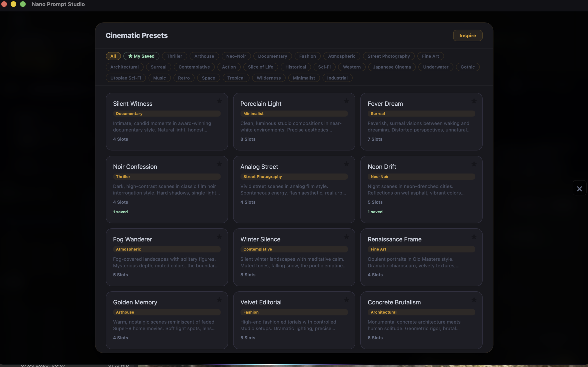Screen dimensions: 588x367
Task: Star the Velvet Editorial preset
Action: pos(347,300)
